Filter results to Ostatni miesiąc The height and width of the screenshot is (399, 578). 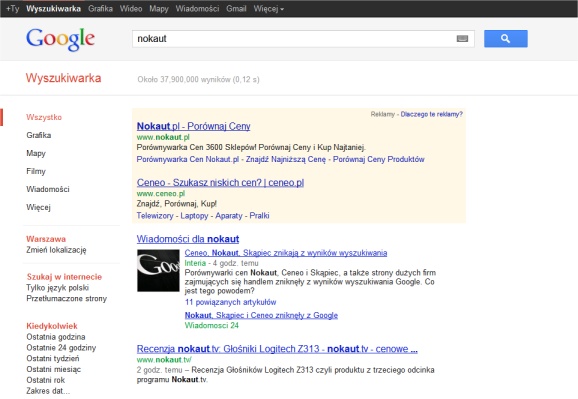pos(53,369)
